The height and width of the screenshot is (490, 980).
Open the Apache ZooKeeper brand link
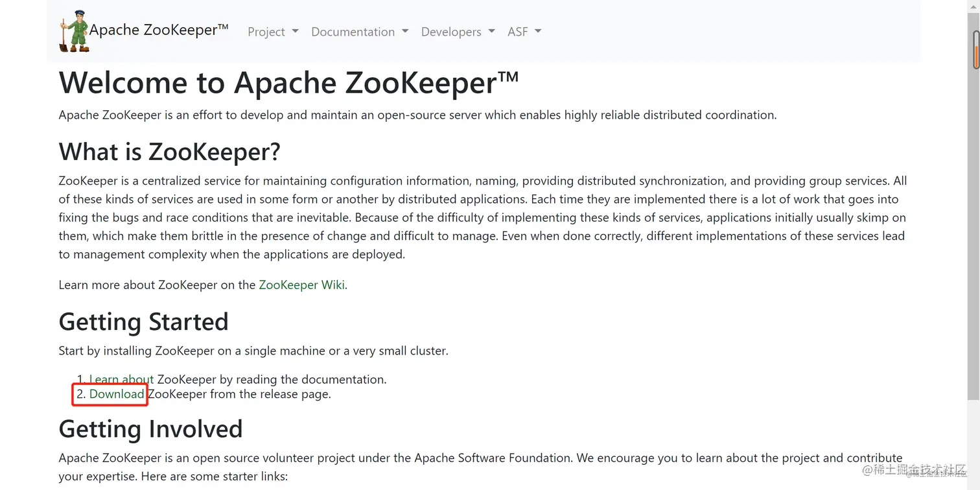click(x=159, y=30)
